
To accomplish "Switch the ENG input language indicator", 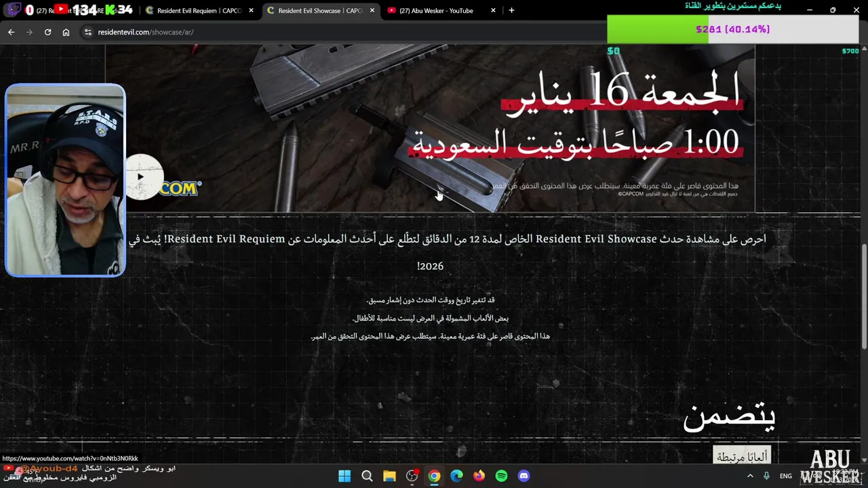I will (x=786, y=476).
